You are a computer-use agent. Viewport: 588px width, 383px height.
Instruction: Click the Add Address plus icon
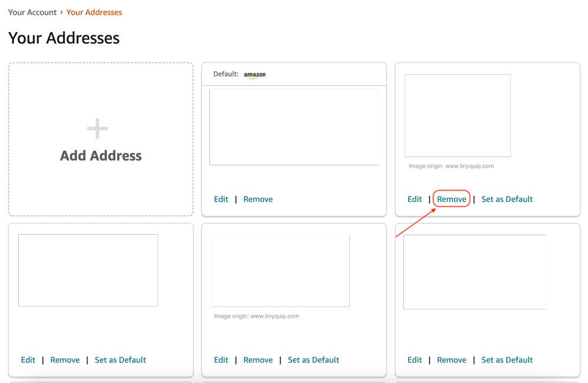click(x=97, y=127)
